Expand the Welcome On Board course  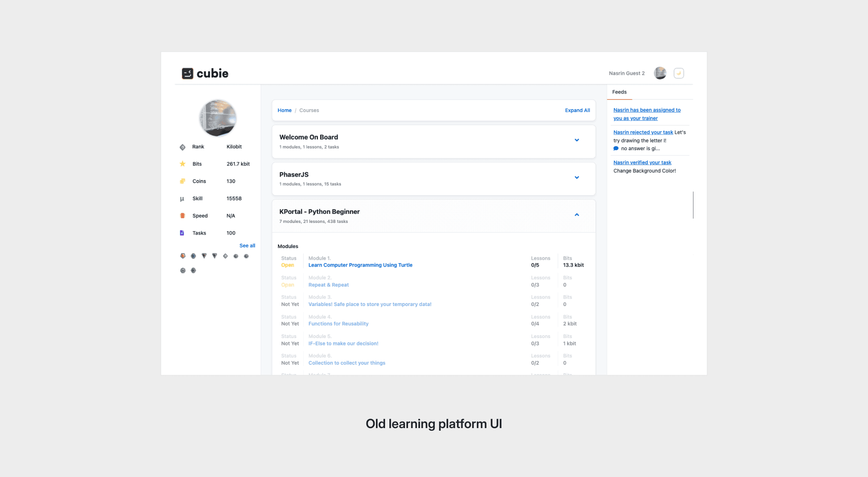[577, 140]
